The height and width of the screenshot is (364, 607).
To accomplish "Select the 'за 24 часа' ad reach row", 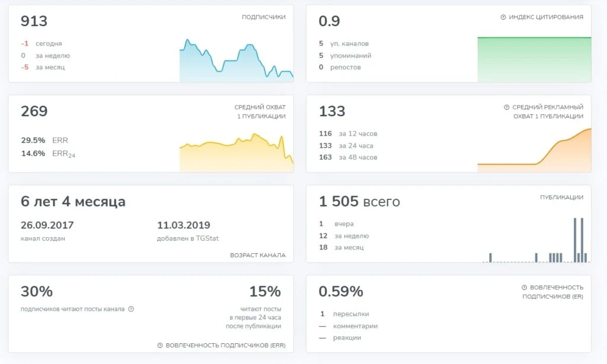I will (346, 146).
